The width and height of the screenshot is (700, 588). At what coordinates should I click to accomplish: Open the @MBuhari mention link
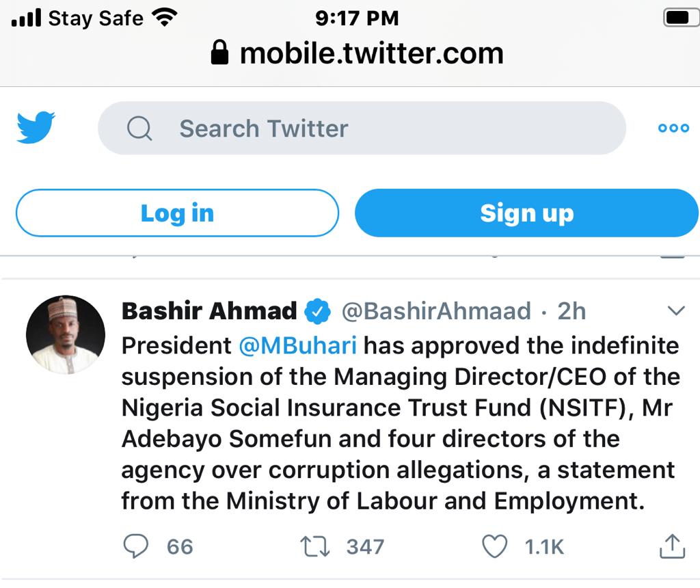click(x=298, y=345)
